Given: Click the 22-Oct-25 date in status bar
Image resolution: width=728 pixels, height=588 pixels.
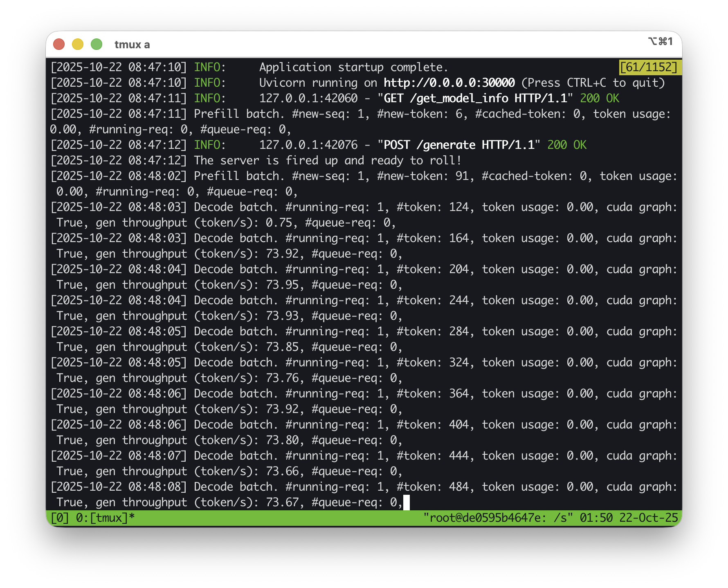Looking at the screenshot, I should pos(648,518).
